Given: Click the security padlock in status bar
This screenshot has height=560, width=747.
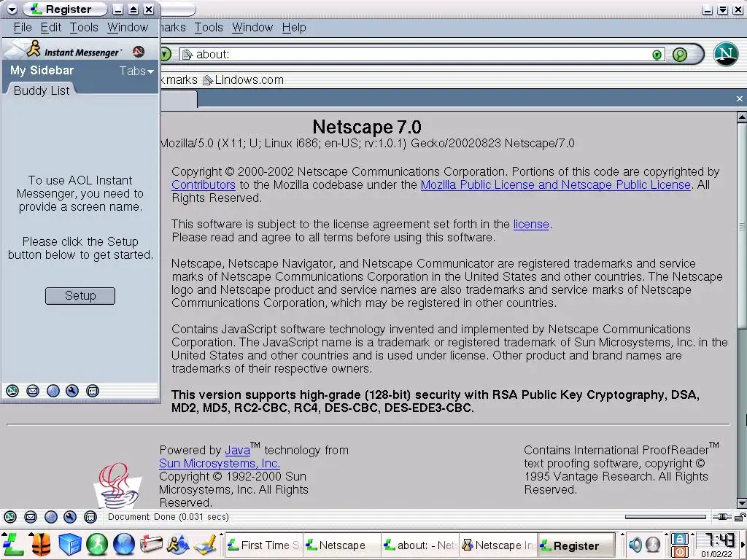Looking at the screenshot, I should pyautogui.click(x=740, y=517).
